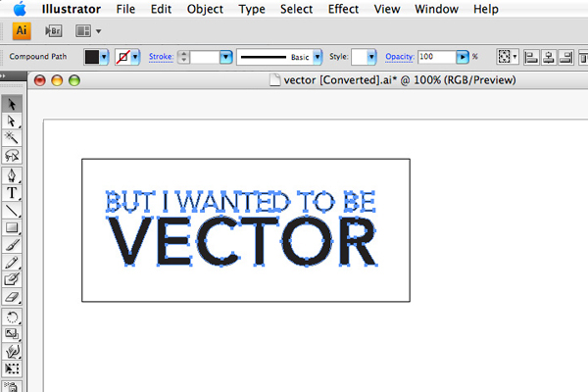The width and height of the screenshot is (588, 392).
Task: Choose the Eraser tool
Action: (12, 297)
